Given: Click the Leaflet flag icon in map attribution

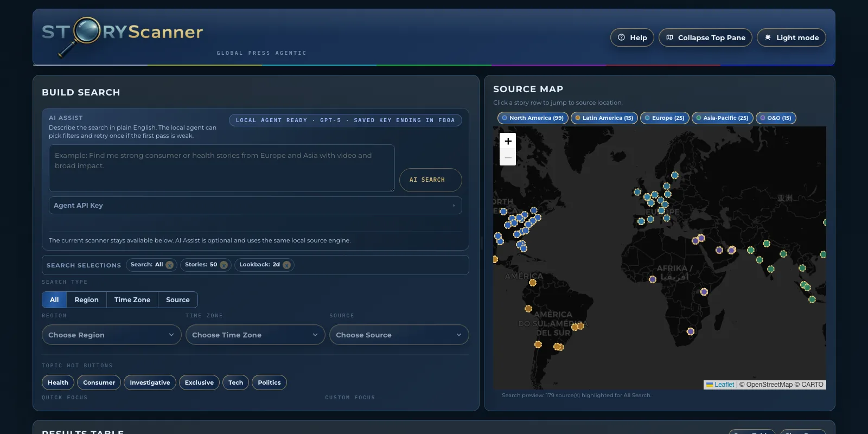Looking at the screenshot, I should pyautogui.click(x=710, y=385).
